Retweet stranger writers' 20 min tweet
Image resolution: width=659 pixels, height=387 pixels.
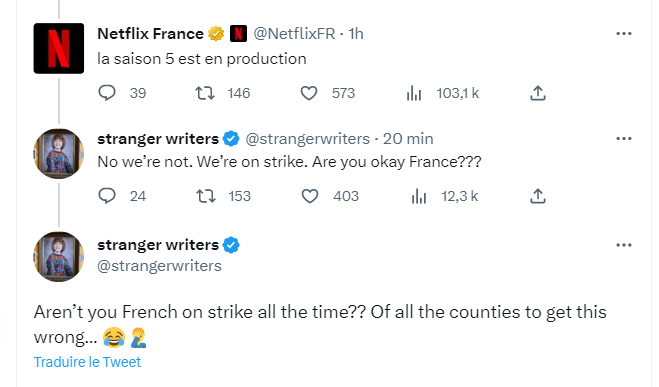point(206,196)
